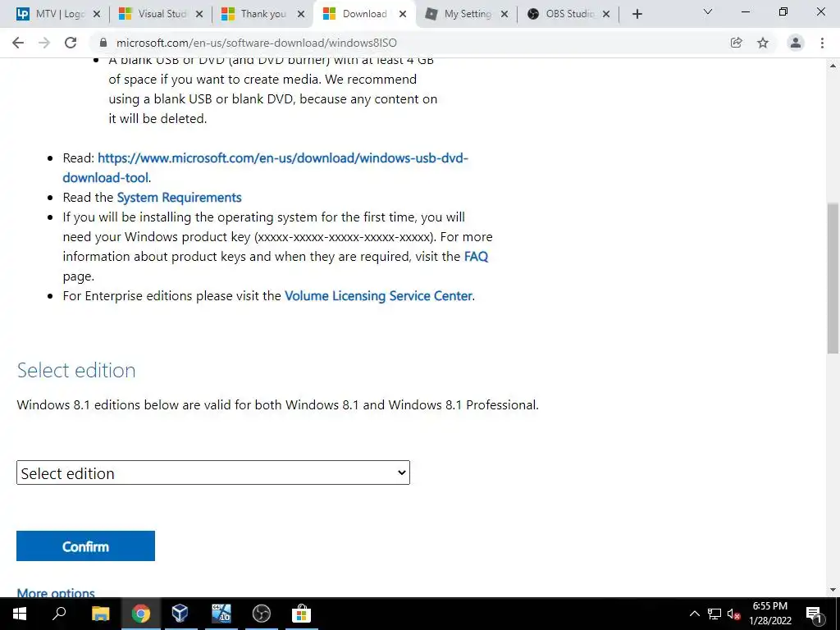The image size is (840, 630).
Task: Click the blue Confirm button
Action: coord(85,546)
